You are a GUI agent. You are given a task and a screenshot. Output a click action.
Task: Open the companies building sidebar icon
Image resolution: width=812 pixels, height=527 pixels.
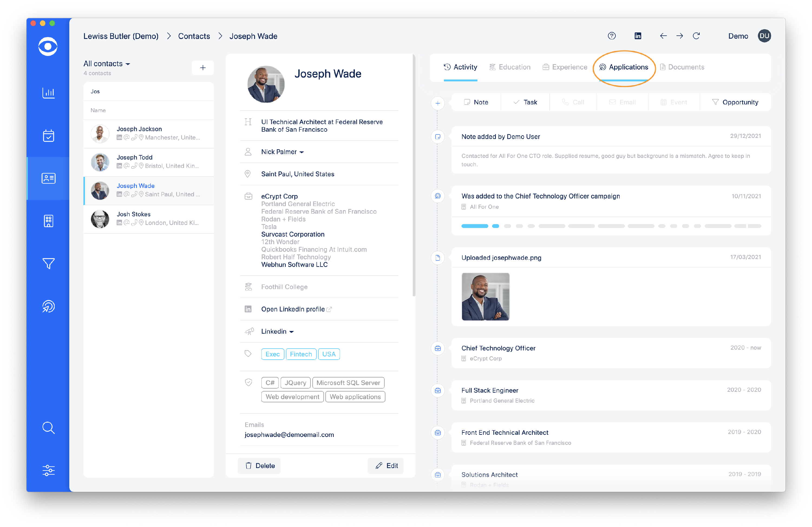coord(48,221)
